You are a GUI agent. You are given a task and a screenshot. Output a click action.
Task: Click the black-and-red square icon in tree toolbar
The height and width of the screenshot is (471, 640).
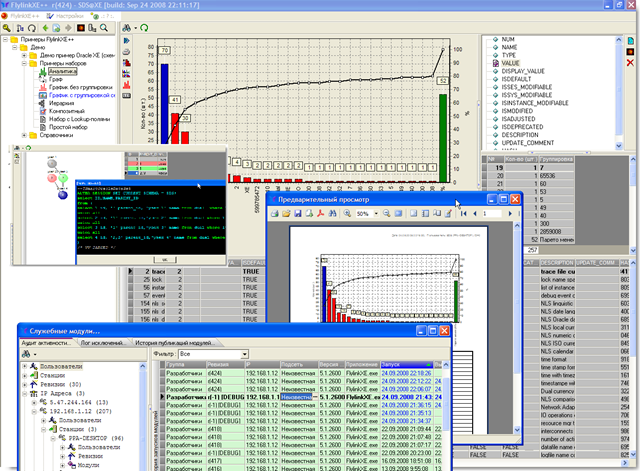(81, 28)
